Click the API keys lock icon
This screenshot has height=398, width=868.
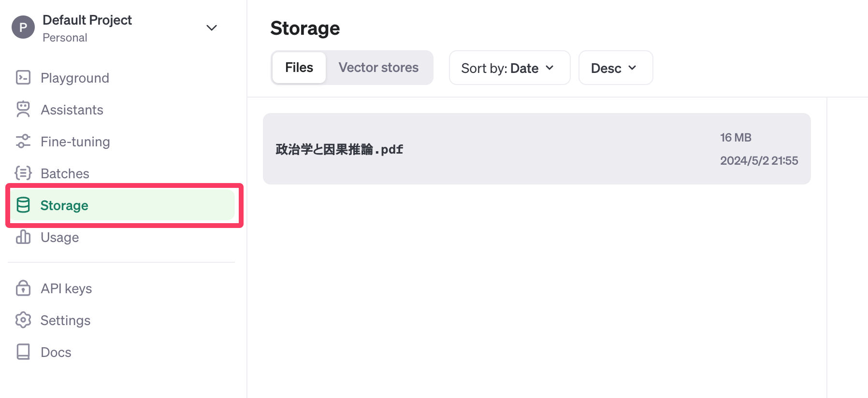coord(23,288)
